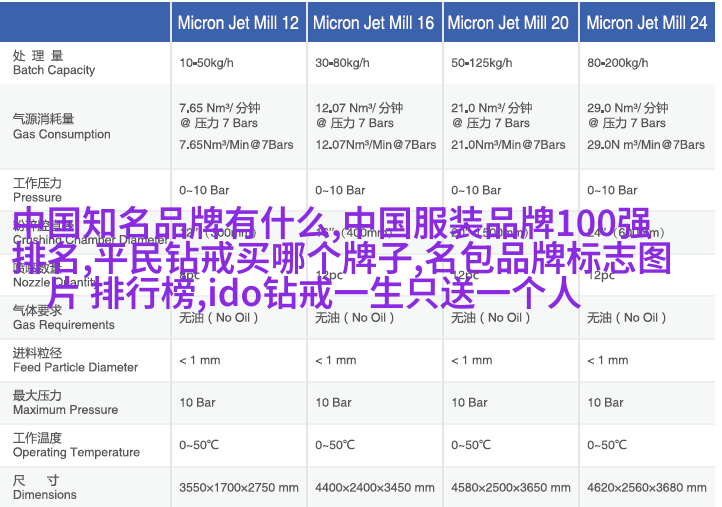
Task: Click 无油 (No Oil) under Jet Mill 12
Action: 219,318
